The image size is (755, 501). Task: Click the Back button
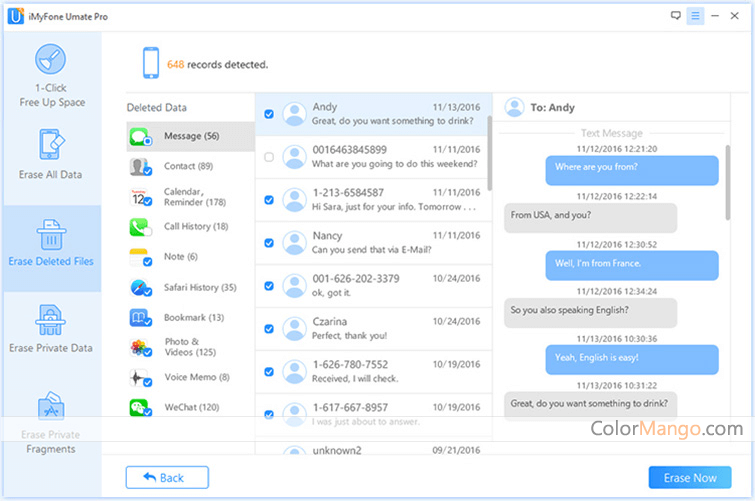pyautogui.click(x=167, y=478)
